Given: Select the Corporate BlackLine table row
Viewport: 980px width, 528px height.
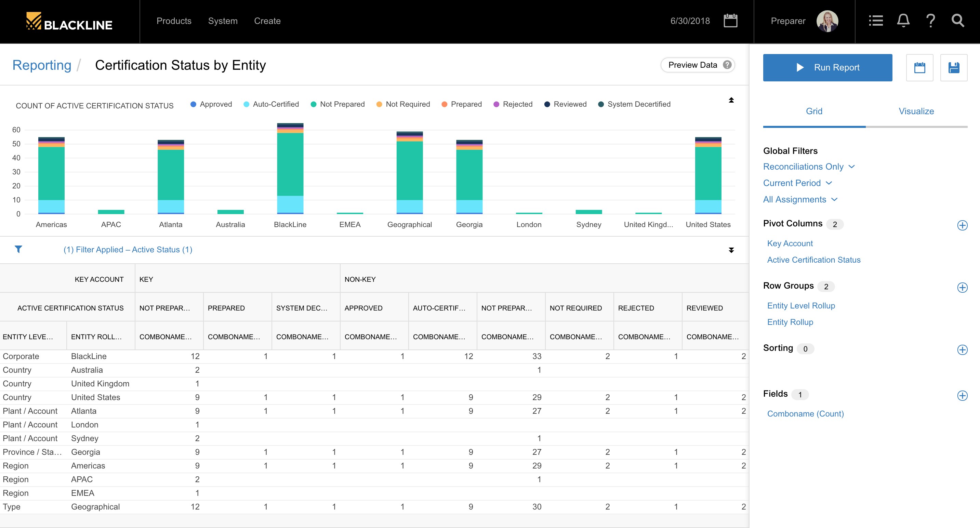Looking at the screenshot, I should click(x=374, y=356).
